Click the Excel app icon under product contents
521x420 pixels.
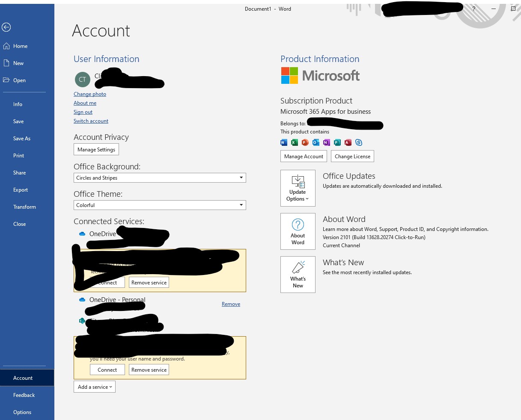coord(295,142)
